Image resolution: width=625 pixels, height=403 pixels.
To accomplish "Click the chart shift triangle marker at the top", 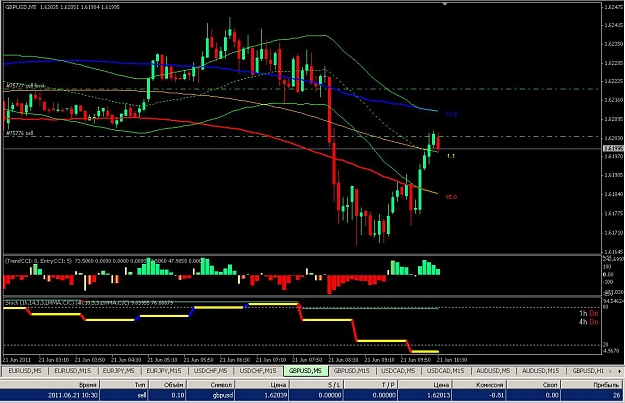I will [445, 4].
